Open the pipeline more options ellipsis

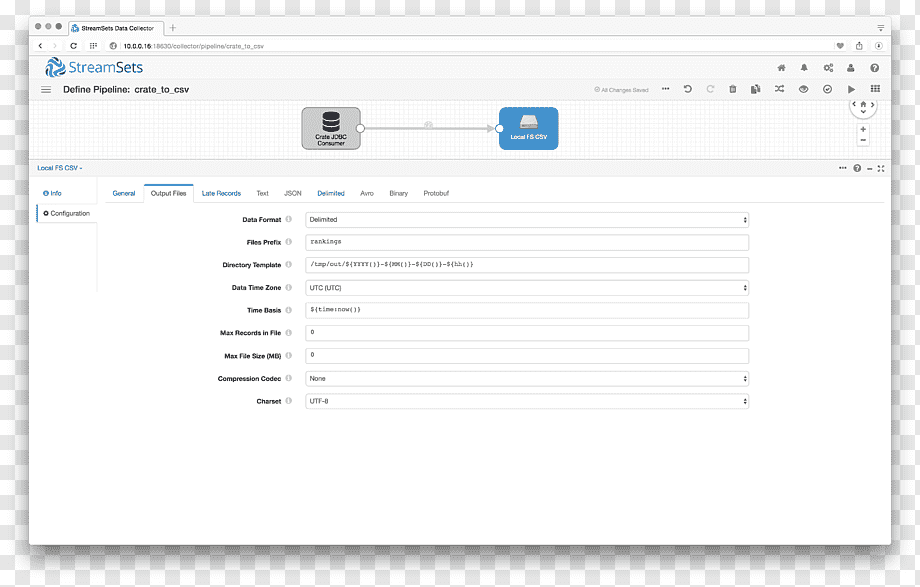coord(665,89)
